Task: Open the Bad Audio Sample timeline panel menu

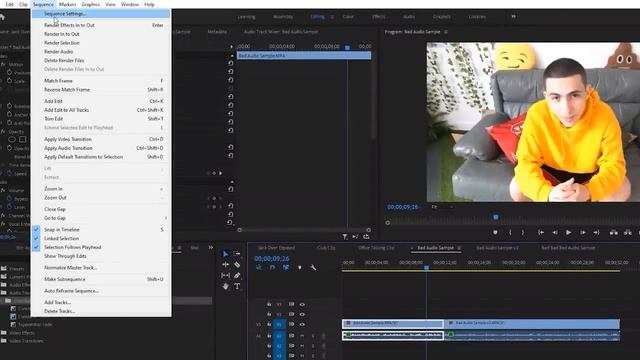Action: coord(459,248)
